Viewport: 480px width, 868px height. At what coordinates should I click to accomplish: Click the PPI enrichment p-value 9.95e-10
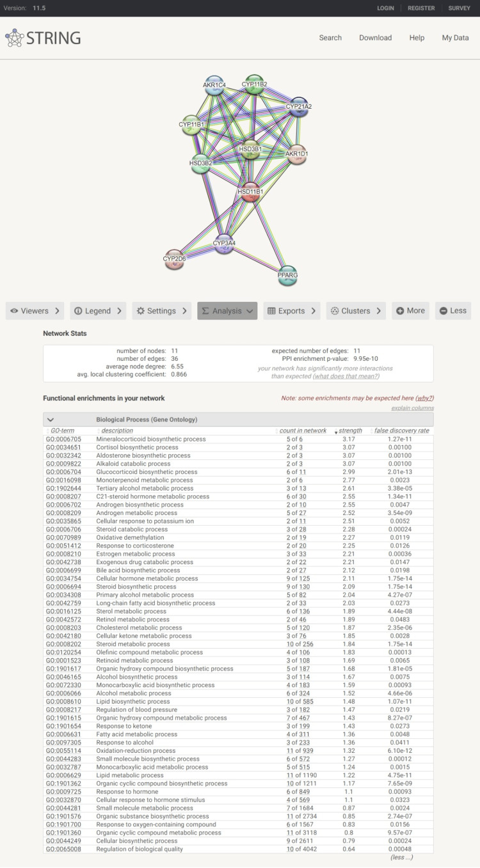tap(365, 359)
